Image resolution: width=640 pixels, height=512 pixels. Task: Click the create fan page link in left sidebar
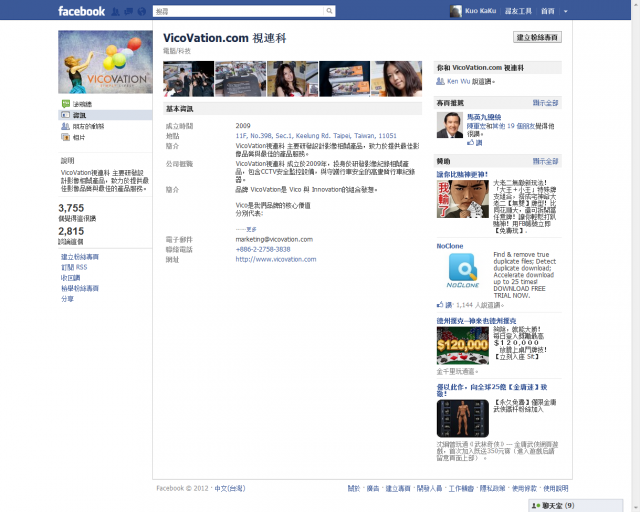tap(80, 257)
